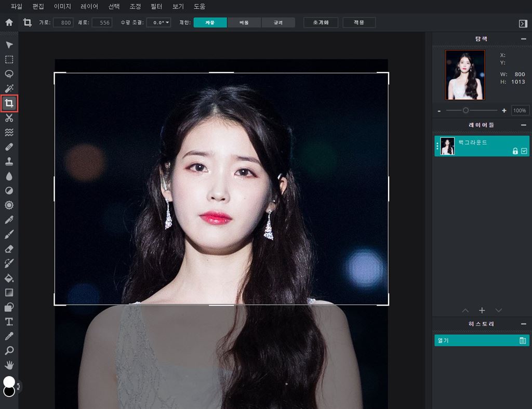Open the 보기 menu
This screenshot has height=409, width=532.
coord(178,6)
